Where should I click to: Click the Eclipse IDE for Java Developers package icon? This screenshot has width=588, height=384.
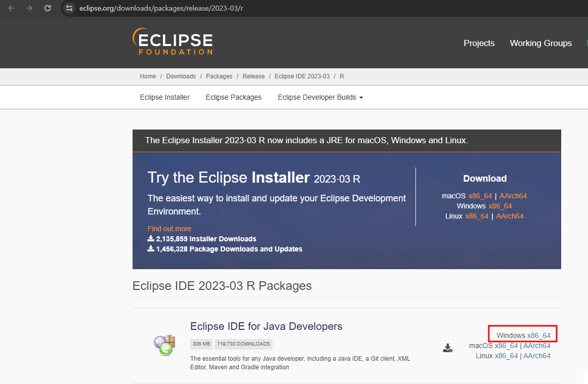[164, 346]
